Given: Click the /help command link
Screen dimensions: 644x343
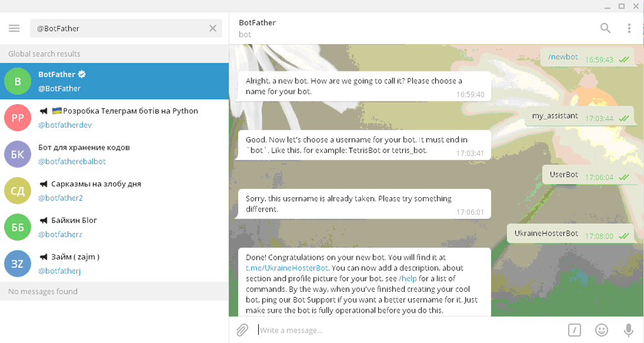Looking at the screenshot, I should coord(408,279).
